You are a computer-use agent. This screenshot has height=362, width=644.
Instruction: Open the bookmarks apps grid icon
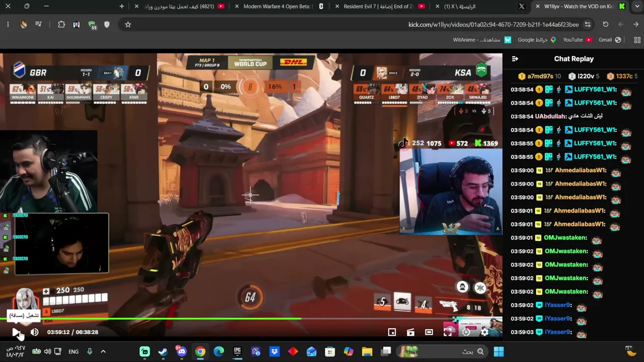tap(637, 40)
